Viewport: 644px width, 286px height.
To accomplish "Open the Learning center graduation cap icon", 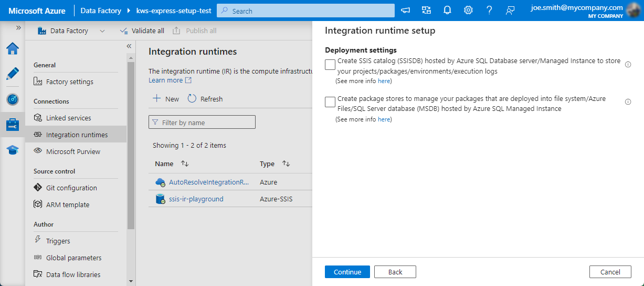I will point(13,150).
